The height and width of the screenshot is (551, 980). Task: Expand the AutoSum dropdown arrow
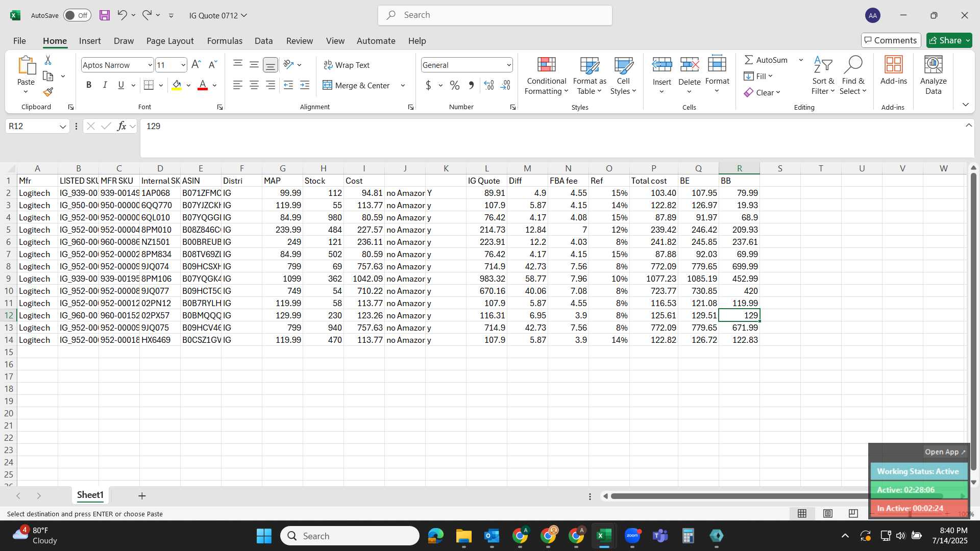pyautogui.click(x=801, y=60)
